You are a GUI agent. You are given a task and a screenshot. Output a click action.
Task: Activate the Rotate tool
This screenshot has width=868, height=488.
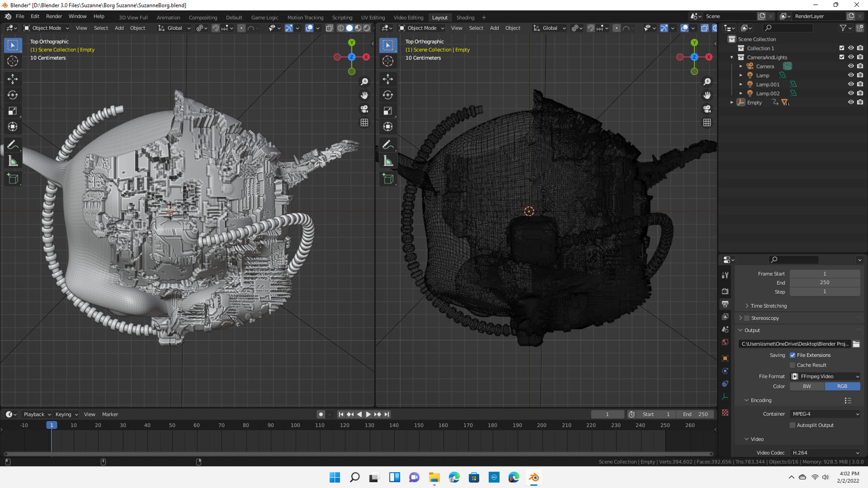pyautogui.click(x=13, y=95)
